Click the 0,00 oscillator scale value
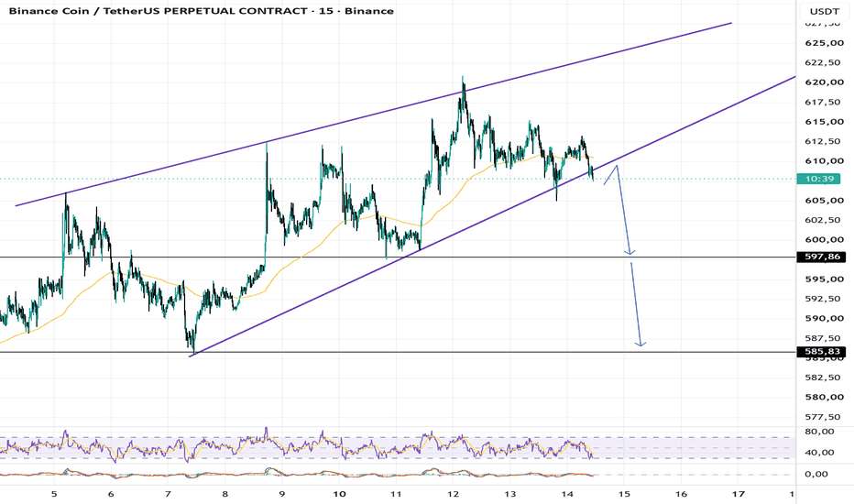Image resolution: width=854 pixels, height=504 pixels. 816,474
